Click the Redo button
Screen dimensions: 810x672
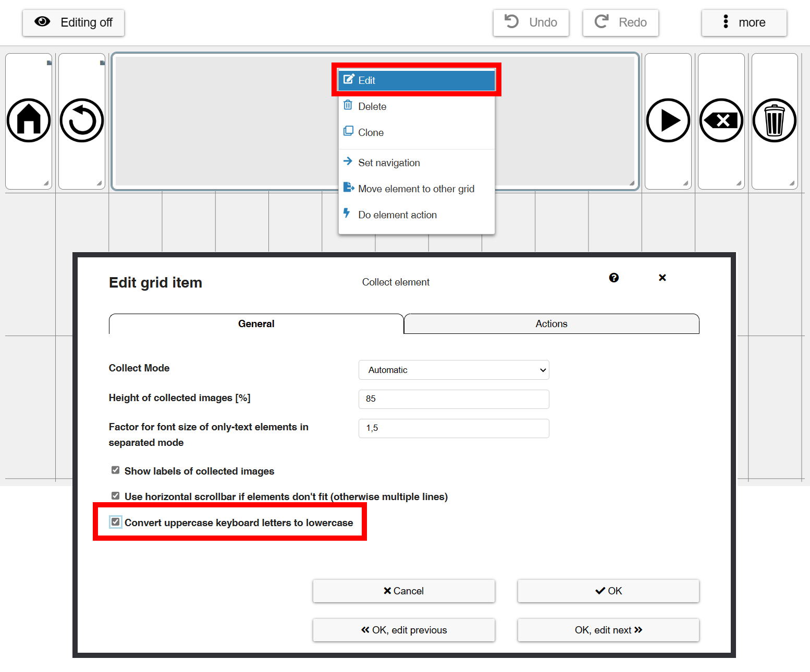[x=621, y=22]
